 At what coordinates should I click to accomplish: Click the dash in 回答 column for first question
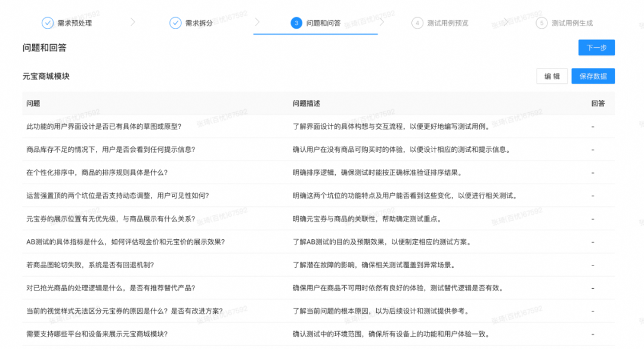[x=593, y=126]
